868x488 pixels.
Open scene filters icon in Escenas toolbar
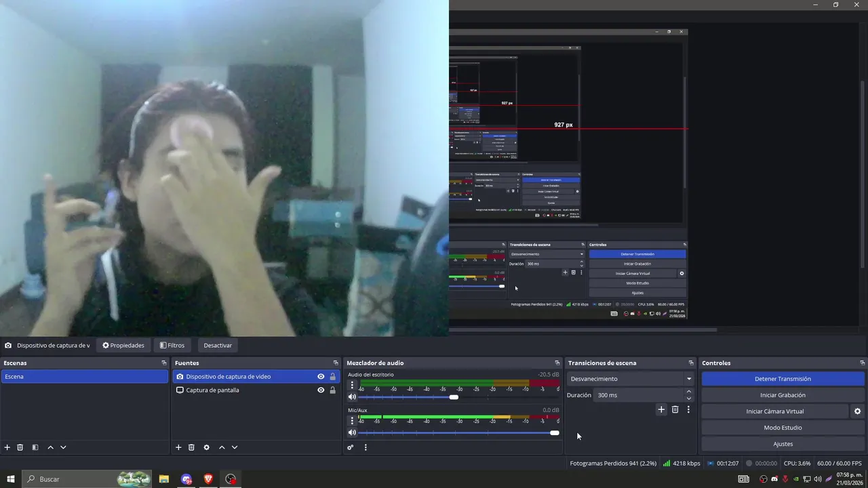[x=35, y=447]
